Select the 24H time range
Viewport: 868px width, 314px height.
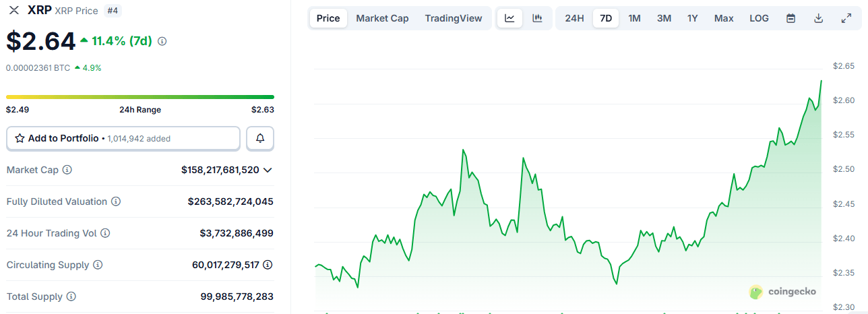[574, 18]
